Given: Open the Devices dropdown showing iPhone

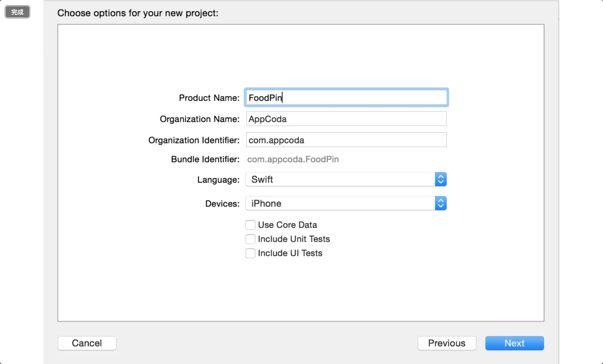Looking at the screenshot, I should click(340, 204).
